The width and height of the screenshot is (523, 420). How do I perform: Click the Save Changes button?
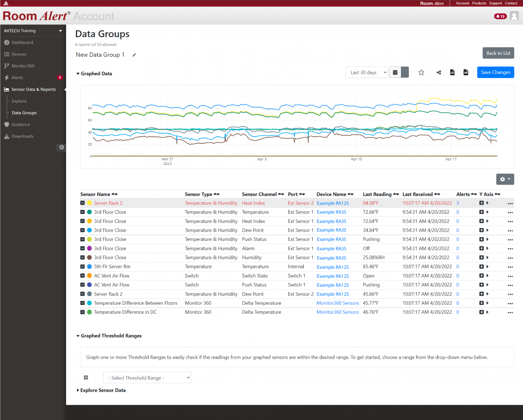(495, 72)
